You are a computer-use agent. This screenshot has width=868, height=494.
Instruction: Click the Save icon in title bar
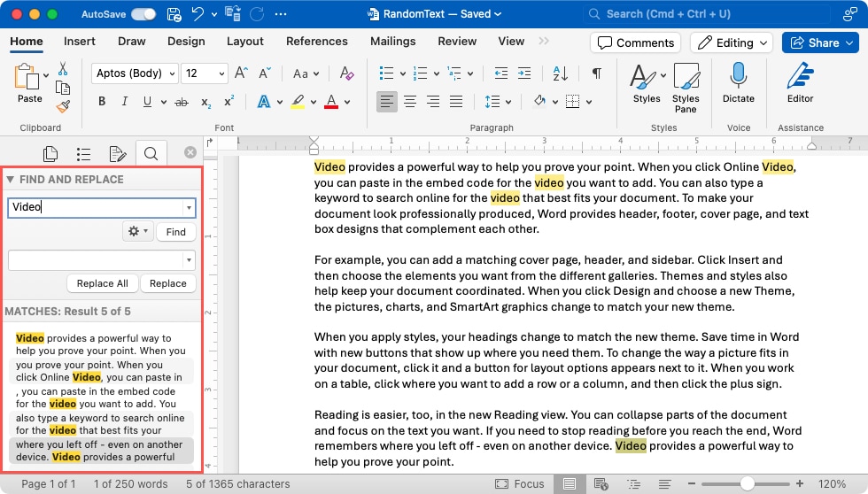174,14
